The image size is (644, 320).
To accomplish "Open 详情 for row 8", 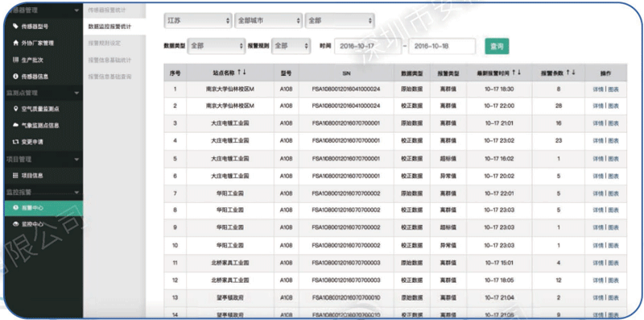I will click(x=598, y=210).
